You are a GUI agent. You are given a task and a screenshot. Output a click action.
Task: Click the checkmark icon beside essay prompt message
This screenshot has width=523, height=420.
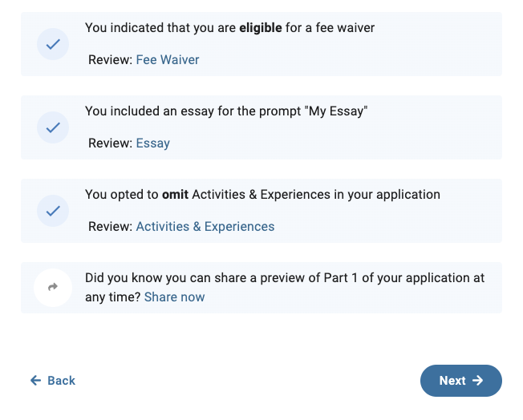[53, 127]
